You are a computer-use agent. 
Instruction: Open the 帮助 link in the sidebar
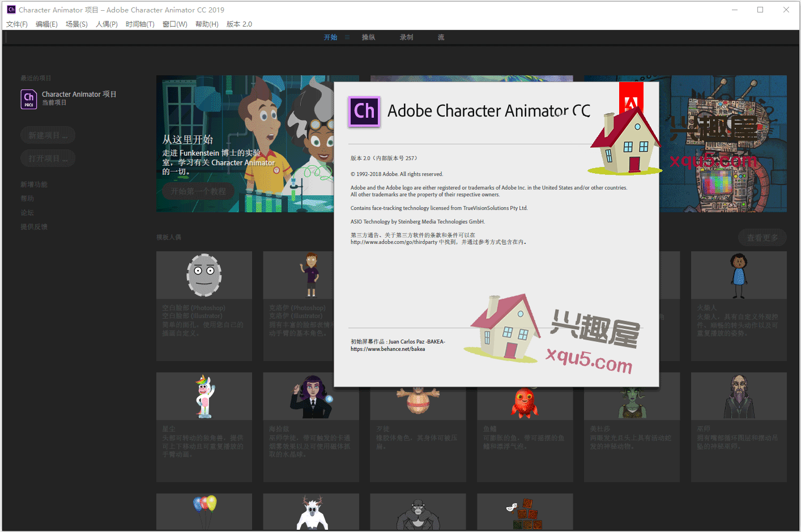(x=27, y=199)
